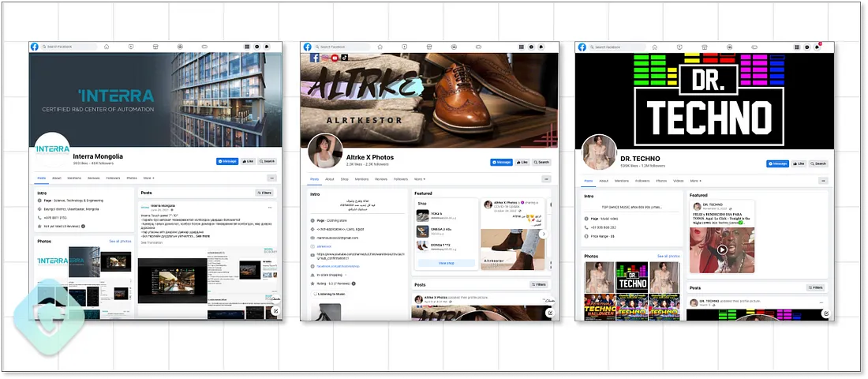Open Filters on Interra Mongolia Posts section
This screenshot has width=868, height=379.
click(265, 193)
